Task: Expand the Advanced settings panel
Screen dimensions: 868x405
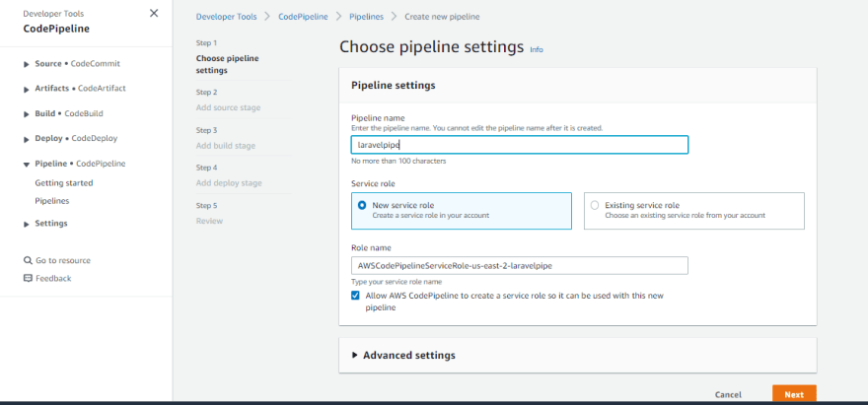Action: [355, 355]
